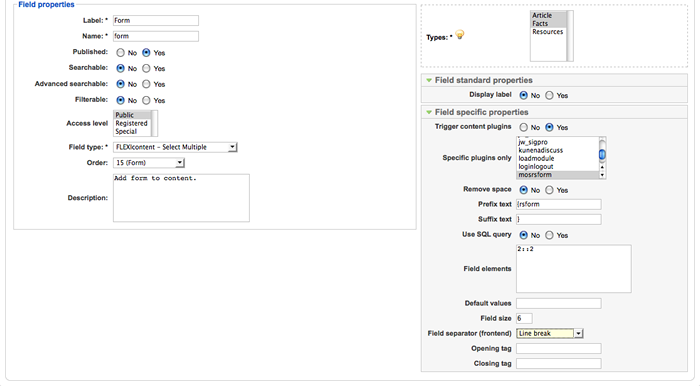The image size is (700, 386).
Task: Click the Access level list scrollbar
Action: [x=154, y=123]
